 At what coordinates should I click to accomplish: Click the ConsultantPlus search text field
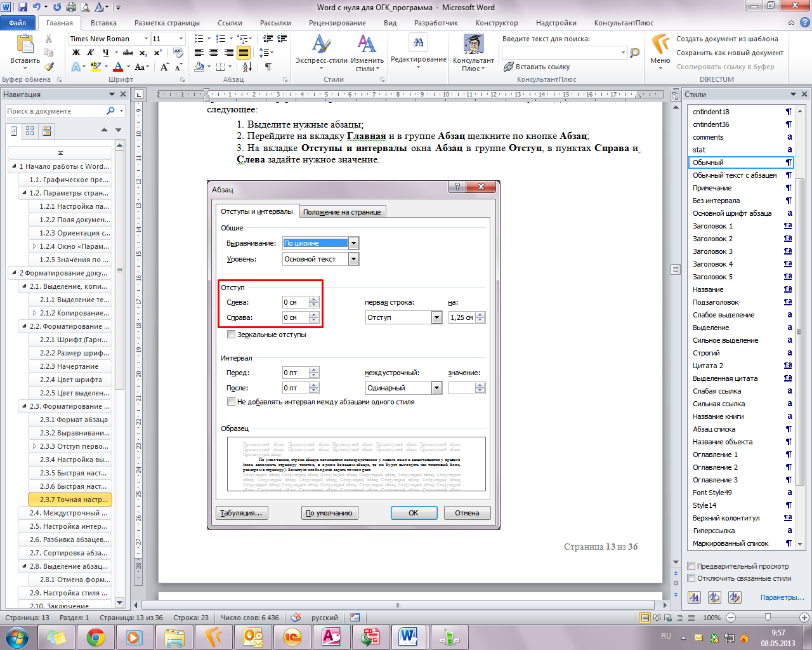point(560,53)
